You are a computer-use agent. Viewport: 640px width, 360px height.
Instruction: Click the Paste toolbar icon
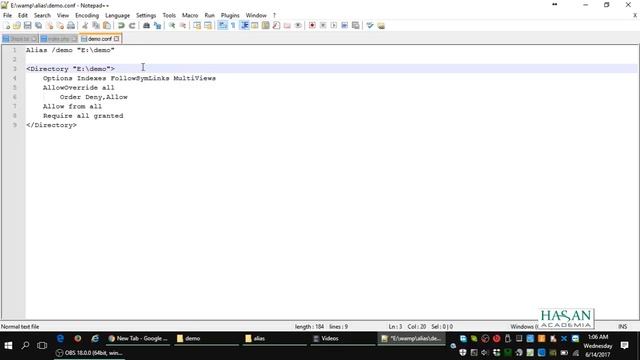coord(107,26)
